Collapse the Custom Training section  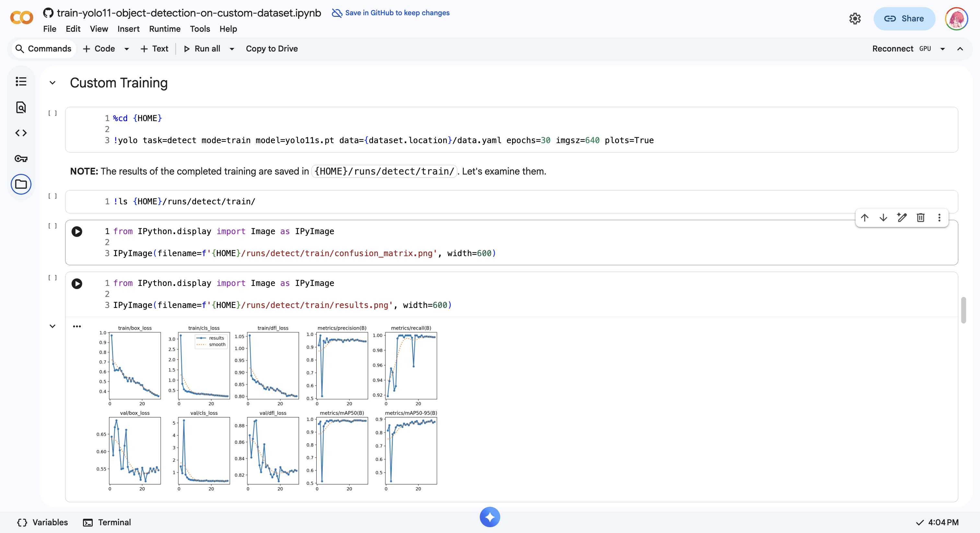coord(52,83)
